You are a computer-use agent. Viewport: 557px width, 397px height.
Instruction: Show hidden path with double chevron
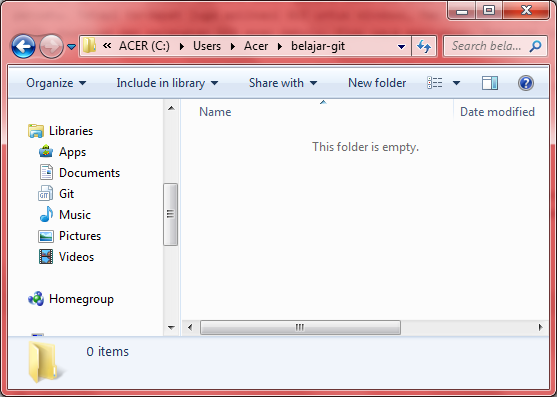[x=107, y=46]
